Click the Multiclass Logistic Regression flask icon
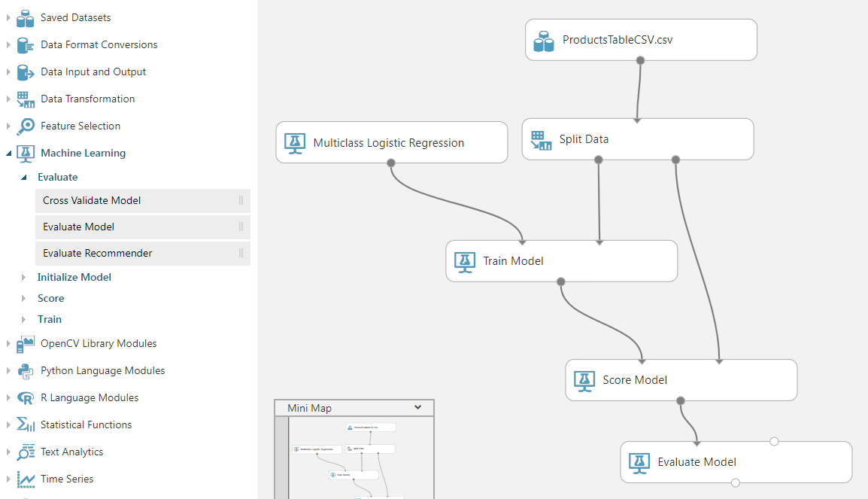The width and height of the screenshot is (868, 499). [293, 141]
